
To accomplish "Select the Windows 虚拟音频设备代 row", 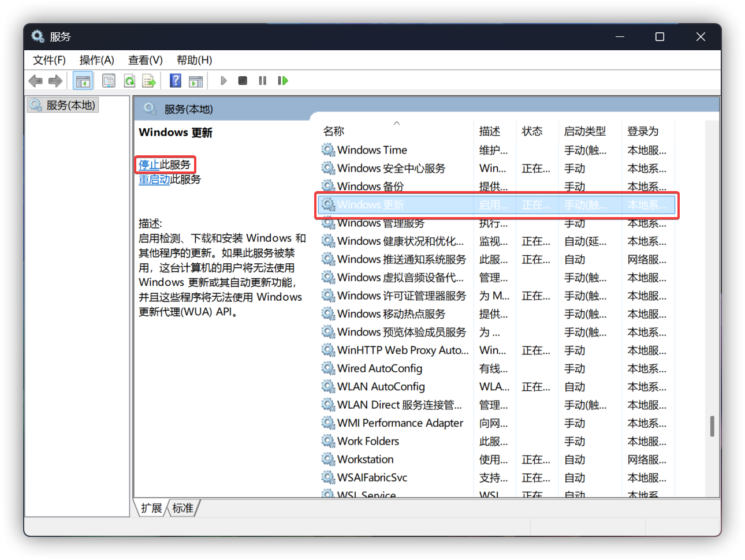I will 497,278.
